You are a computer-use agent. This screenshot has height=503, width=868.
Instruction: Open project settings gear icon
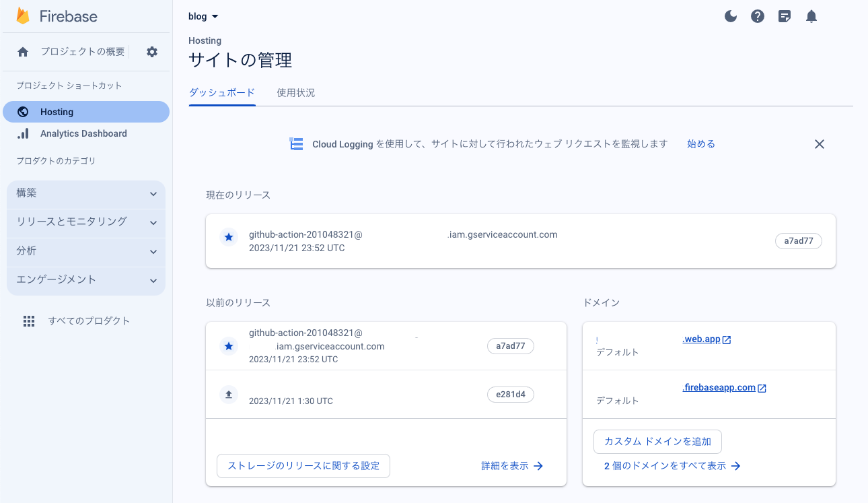tap(152, 52)
